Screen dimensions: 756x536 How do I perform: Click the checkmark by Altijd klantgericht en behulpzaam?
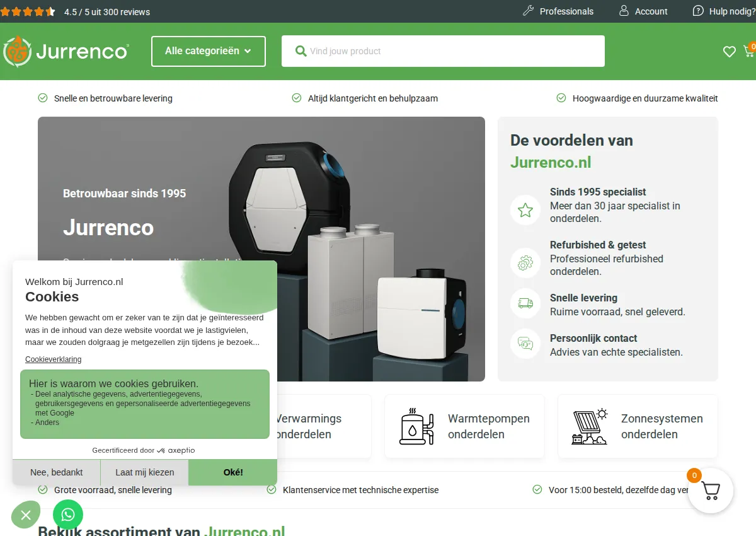[297, 98]
